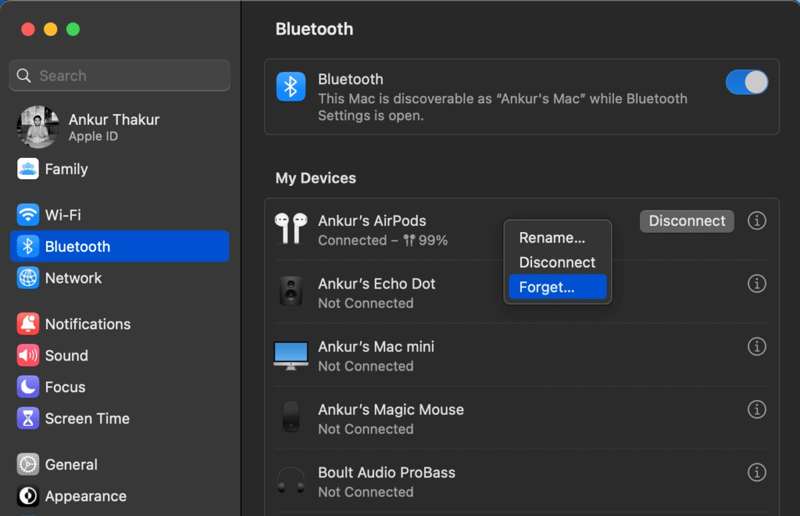The image size is (800, 516).
Task: Click the blue Bluetooth header icon
Action: click(291, 86)
